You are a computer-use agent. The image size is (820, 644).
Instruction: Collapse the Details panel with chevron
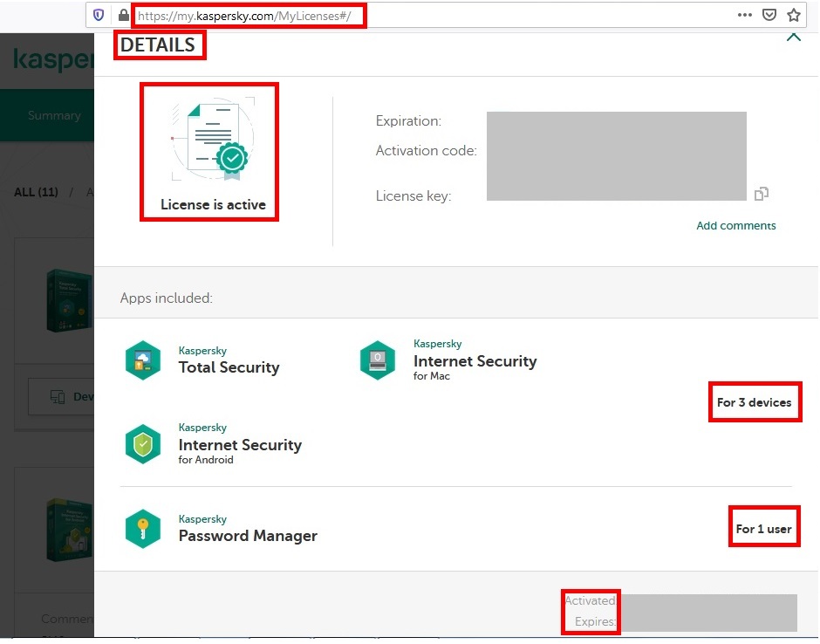794,38
